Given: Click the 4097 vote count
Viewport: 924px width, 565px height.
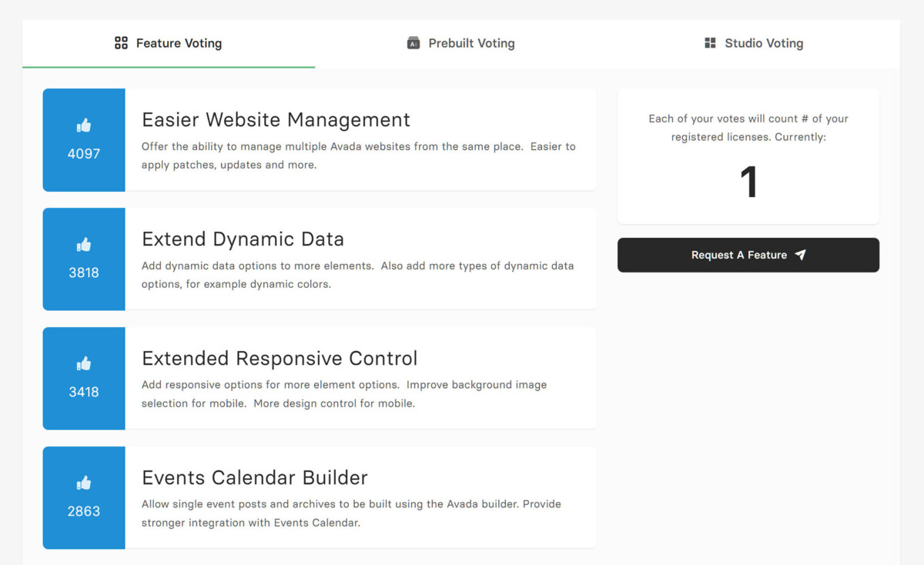Looking at the screenshot, I should tap(84, 154).
